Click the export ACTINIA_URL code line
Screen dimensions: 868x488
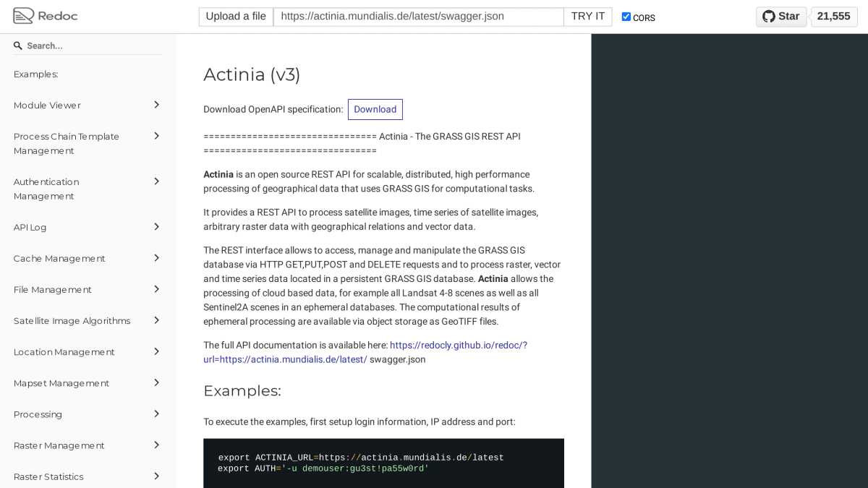pos(361,458)
